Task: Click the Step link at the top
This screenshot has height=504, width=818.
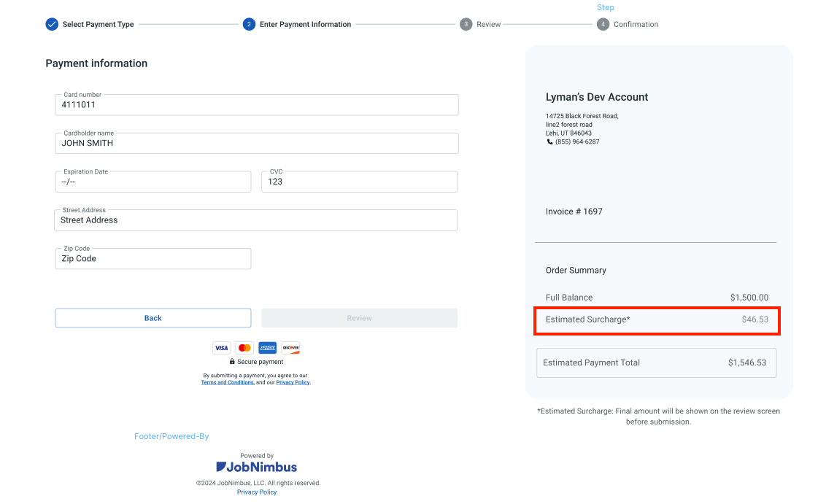Action: (x=606, y=7)
